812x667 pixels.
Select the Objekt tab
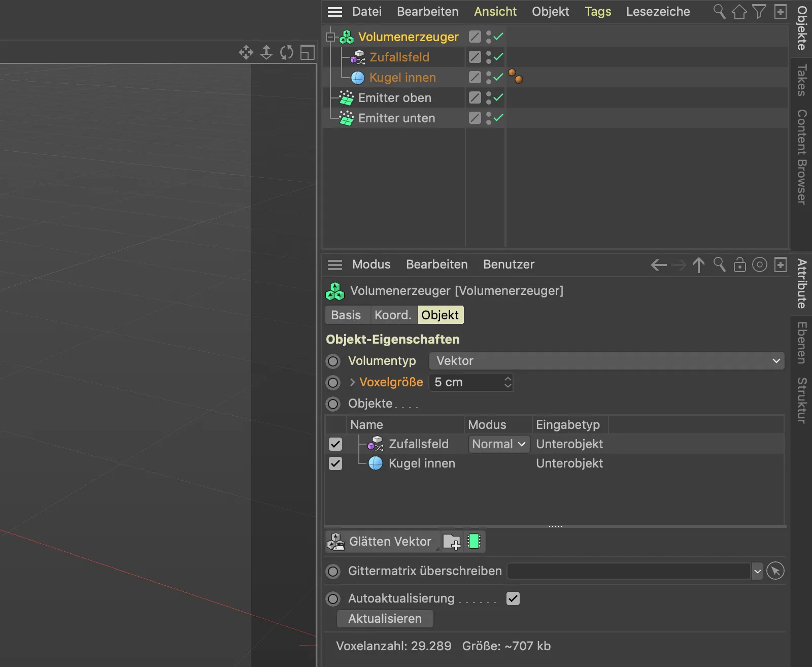coord(440,315)
